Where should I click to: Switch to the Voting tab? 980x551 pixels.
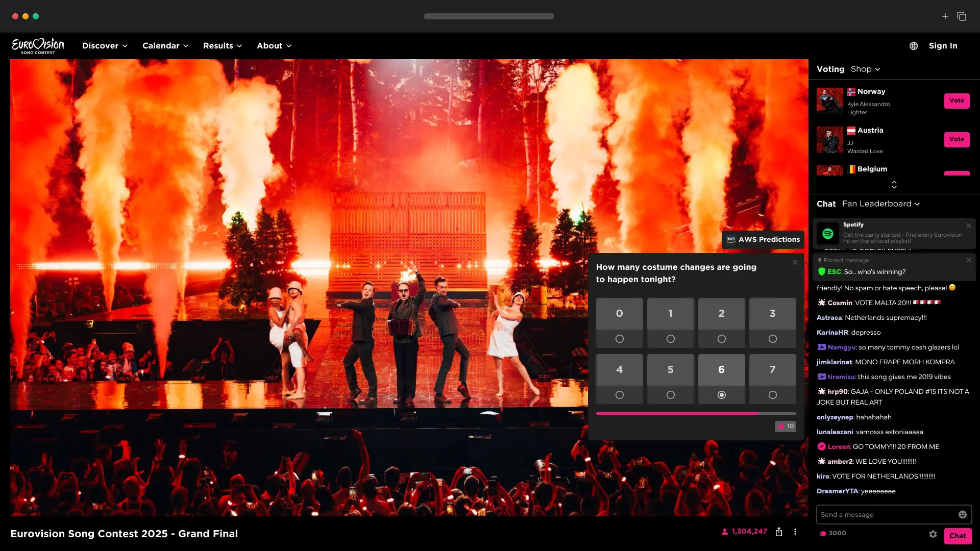[x=830, y=69]
